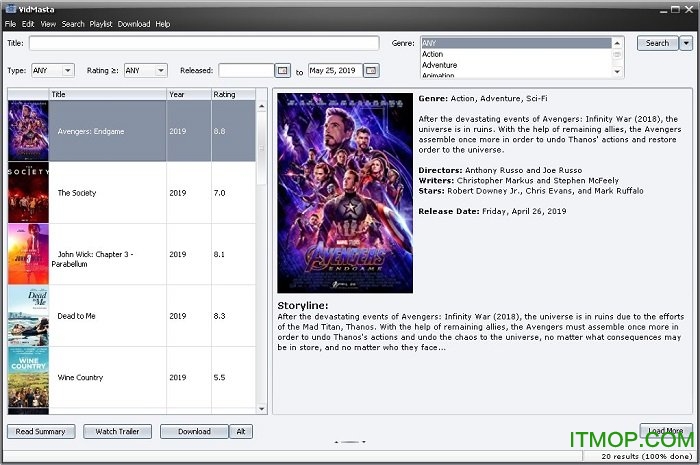Open the View menu

[x=48, y=24]
